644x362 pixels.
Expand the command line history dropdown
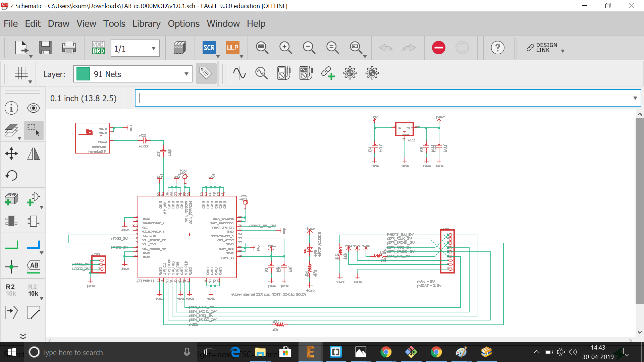click(635, 98)
